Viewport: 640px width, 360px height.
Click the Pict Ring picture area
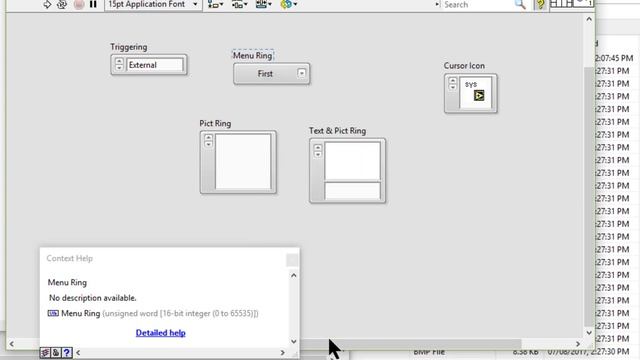tap(243, 162)
